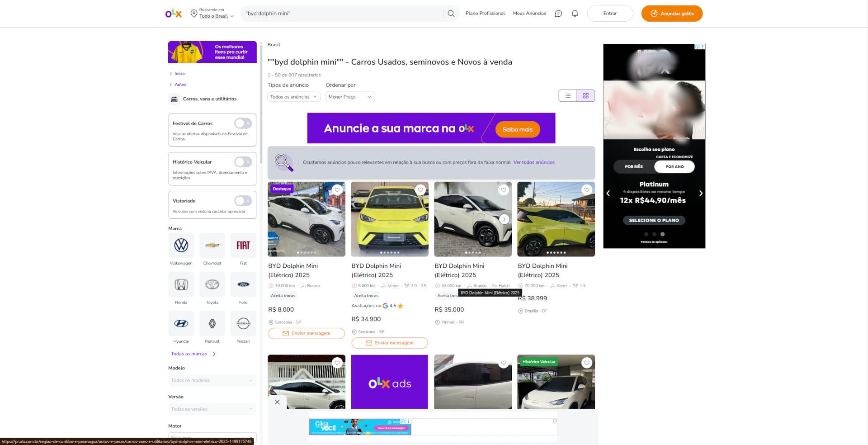Click the OLX logo
The height and width of the screenshot is (445, 868).
(174, 14)
